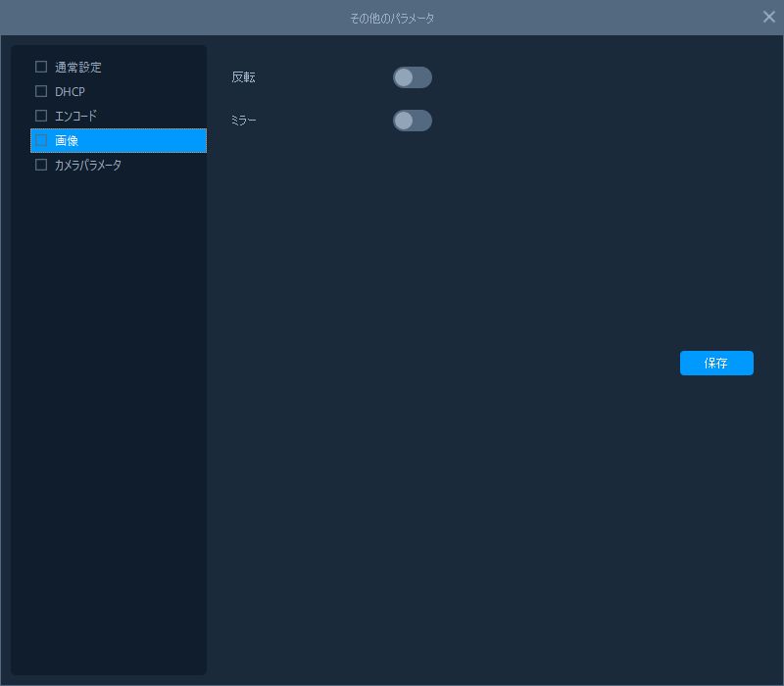
Task: Switch to the エンコード section
Action: pyautogui.click(x=75, y=117)
